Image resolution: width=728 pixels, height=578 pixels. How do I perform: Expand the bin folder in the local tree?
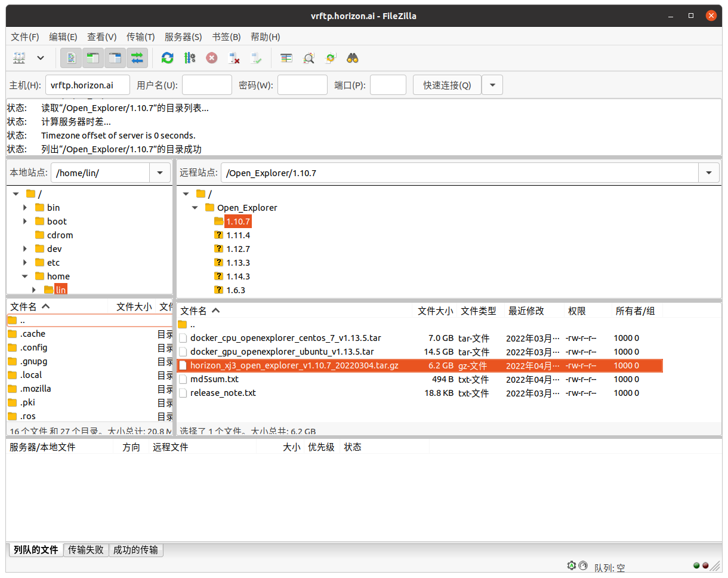[25, 208]
